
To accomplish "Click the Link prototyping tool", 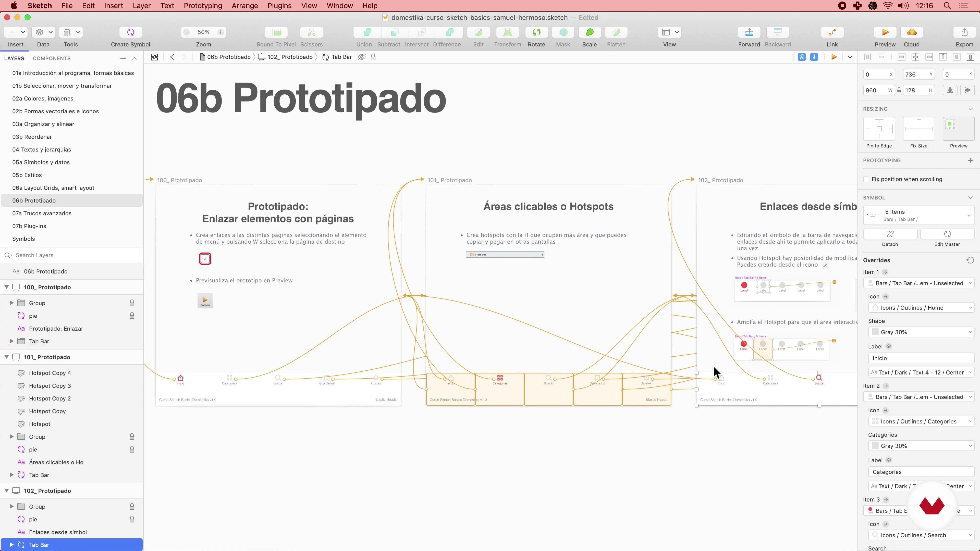I will pyautogui.click(x=832, y=32).
